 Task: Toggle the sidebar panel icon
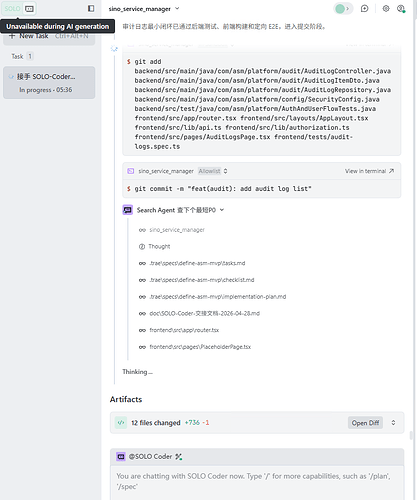tap(91, 8)
